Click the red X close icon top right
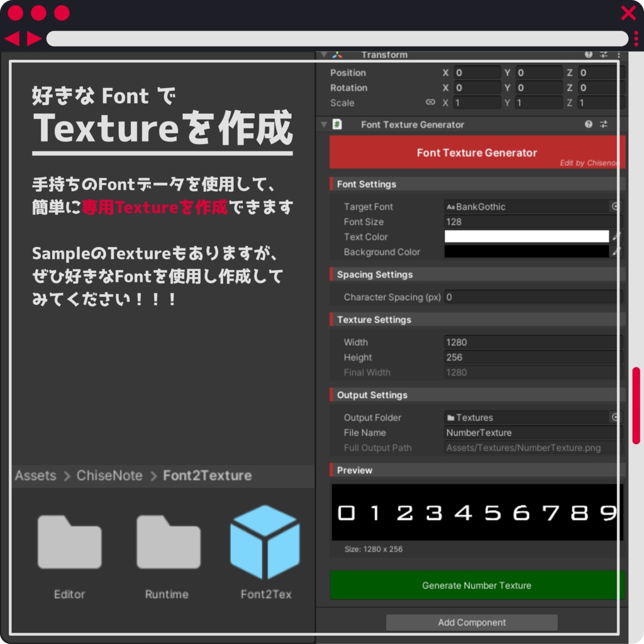The width and height of the screenshot is (644, 644). [x=628, y=13]
